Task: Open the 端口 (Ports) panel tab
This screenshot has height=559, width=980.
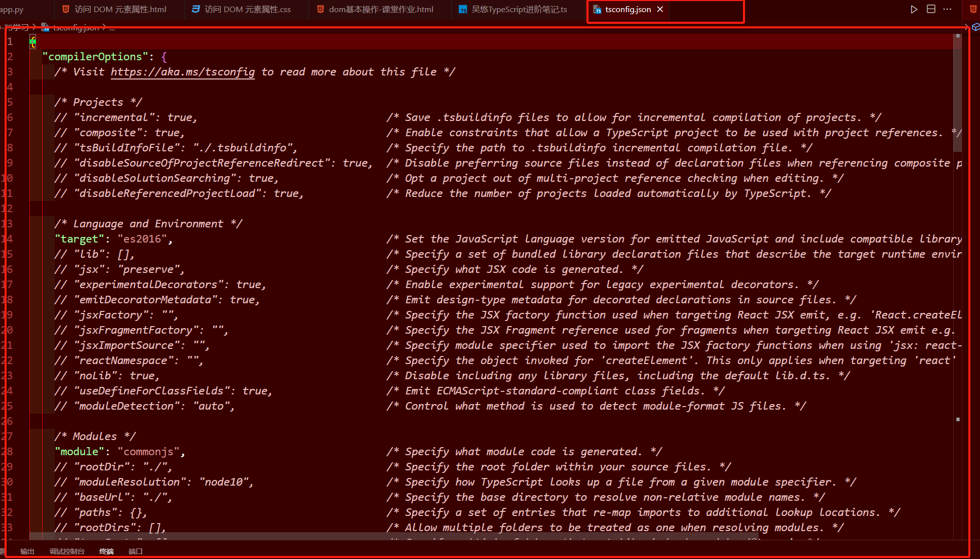Action: point(135,551)
